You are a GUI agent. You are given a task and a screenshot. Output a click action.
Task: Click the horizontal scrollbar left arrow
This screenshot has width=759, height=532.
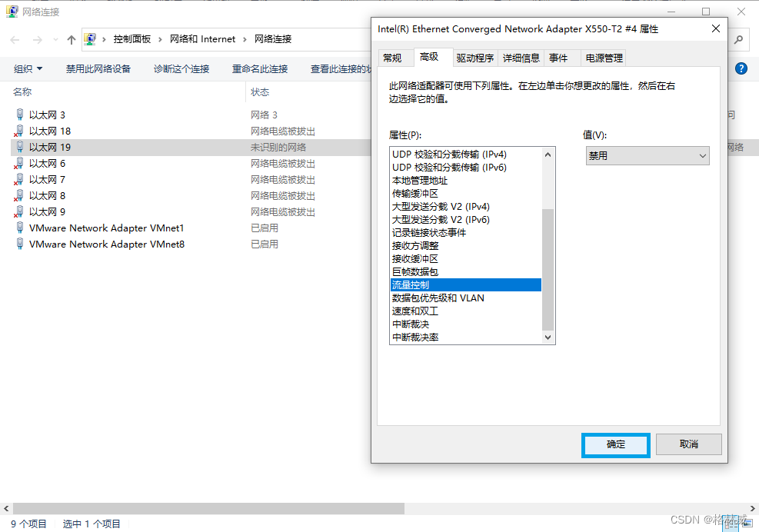6,508
